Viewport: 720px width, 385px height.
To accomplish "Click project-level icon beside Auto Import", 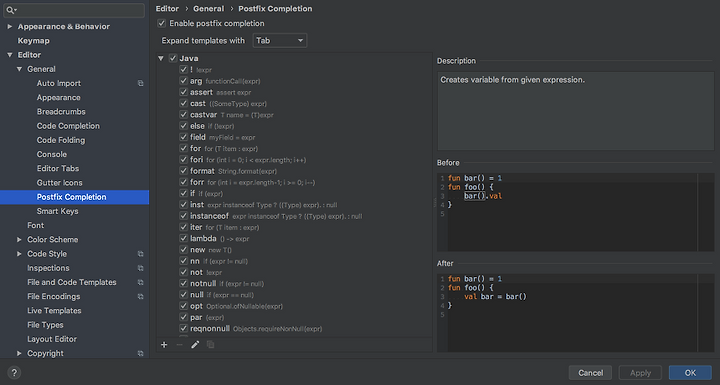I will tap(141, 83).
